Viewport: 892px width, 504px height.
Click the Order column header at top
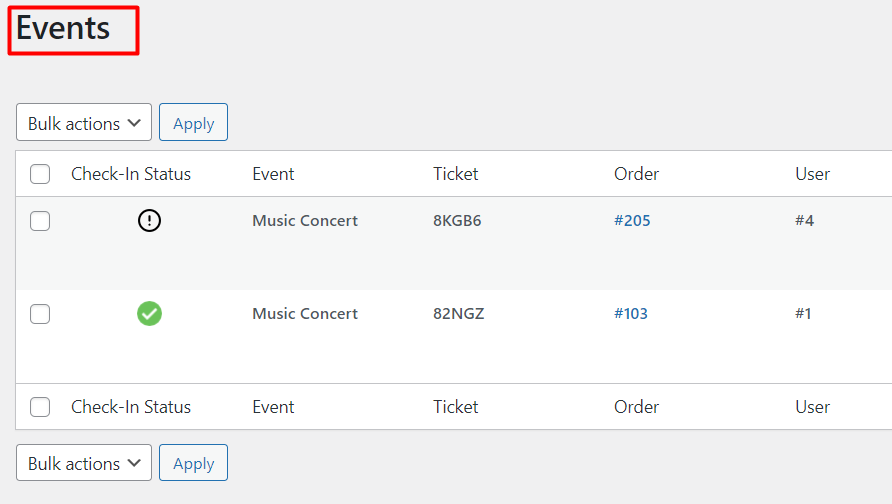click(637, 174)
